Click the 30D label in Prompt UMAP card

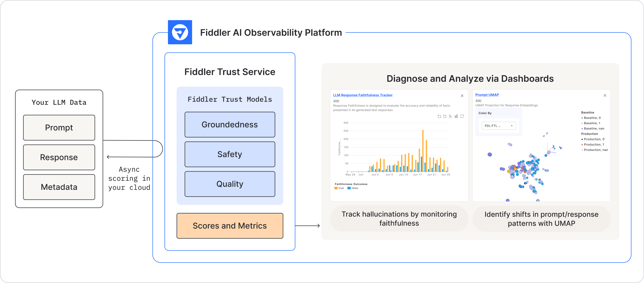pyautogui.click(x=478, y=101)
